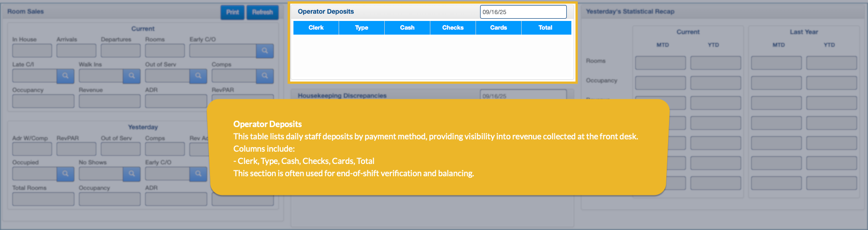This screenshot has width=868, height=230.
Task: Click the Operator Deposits date field
Action: click(x=523, y=12)
